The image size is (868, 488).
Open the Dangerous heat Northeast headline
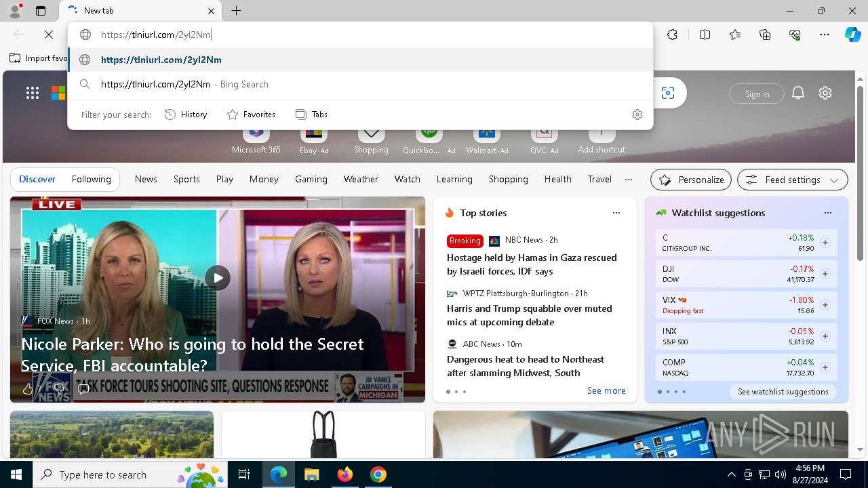[x=526, y=366]
